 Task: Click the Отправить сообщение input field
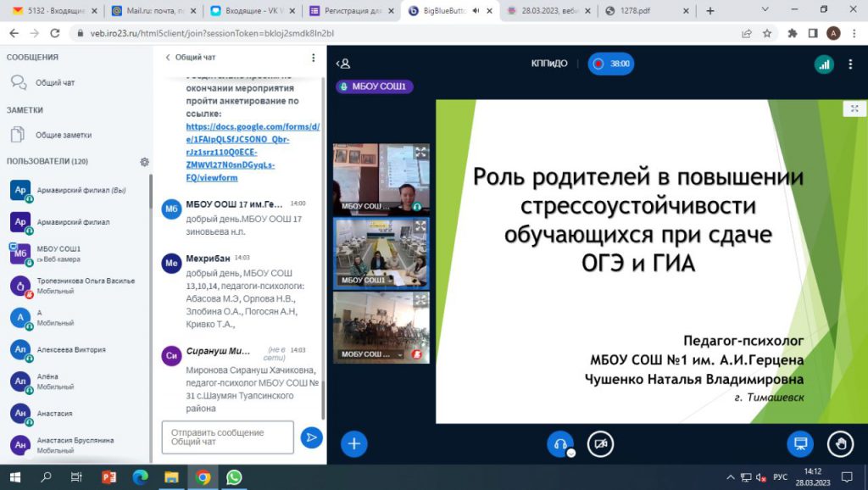(x=227, y=437)
